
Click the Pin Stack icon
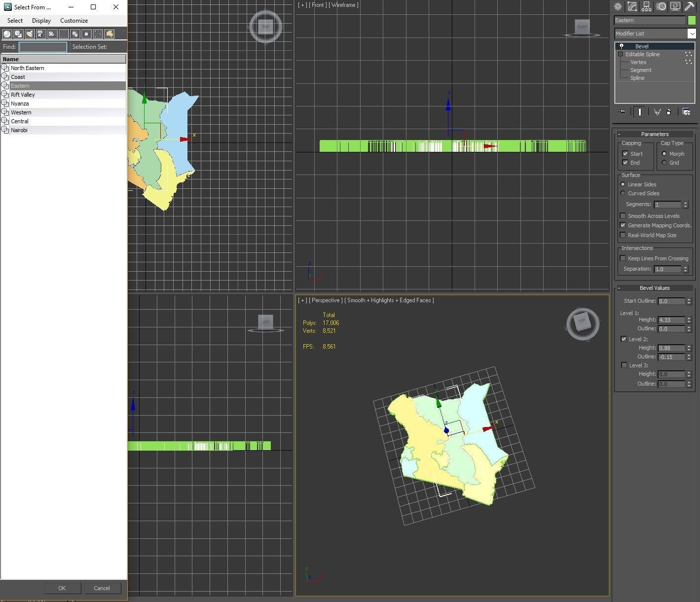[x=622, y=112]
